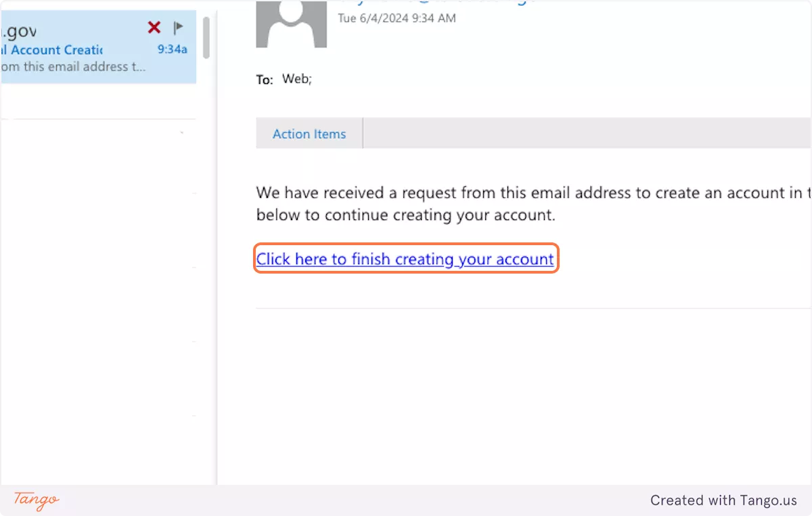Click the .gov sender name in the list

pos(19,30)
